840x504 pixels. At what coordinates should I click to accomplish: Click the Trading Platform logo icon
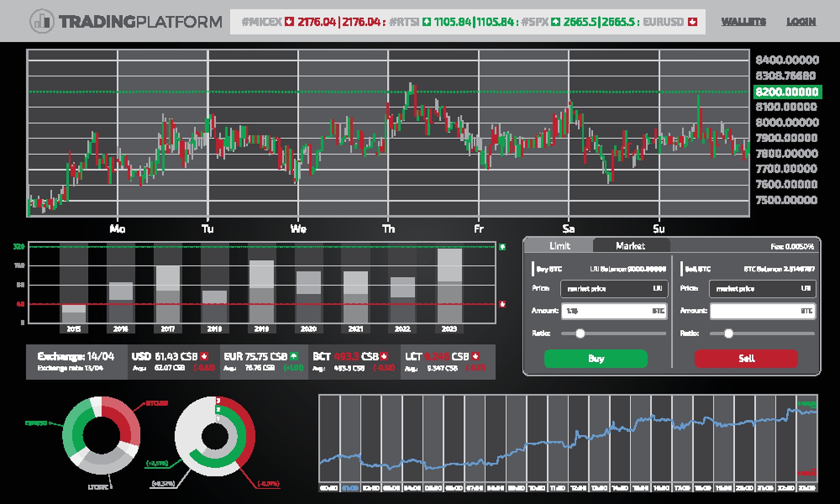coord(42,21)
